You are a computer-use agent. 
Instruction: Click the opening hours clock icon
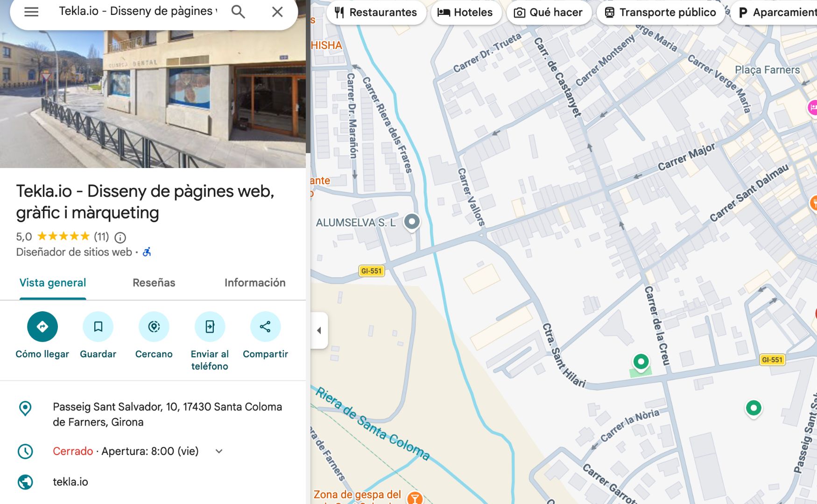[x=25, y=451]
